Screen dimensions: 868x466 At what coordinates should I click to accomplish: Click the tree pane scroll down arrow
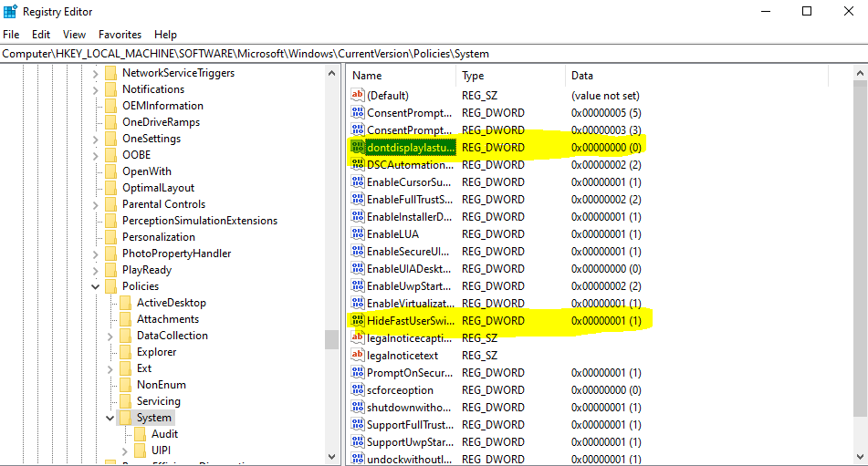[x=331, y=457]
